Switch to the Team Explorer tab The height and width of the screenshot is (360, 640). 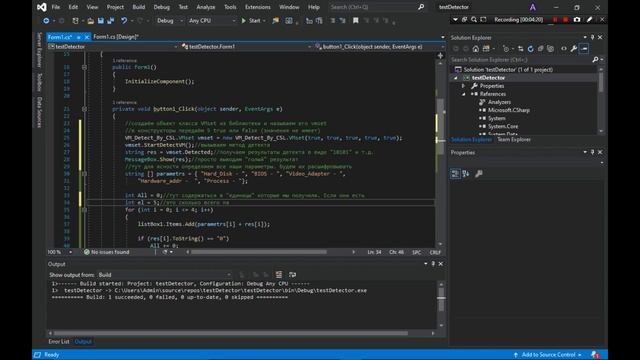[513, 140]
